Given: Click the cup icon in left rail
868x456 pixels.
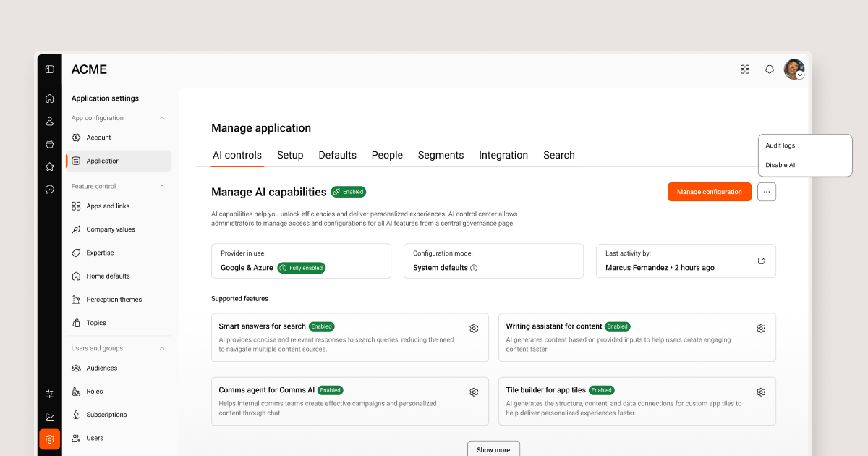Looking at the screenshot, I should (x=50, y=144).
